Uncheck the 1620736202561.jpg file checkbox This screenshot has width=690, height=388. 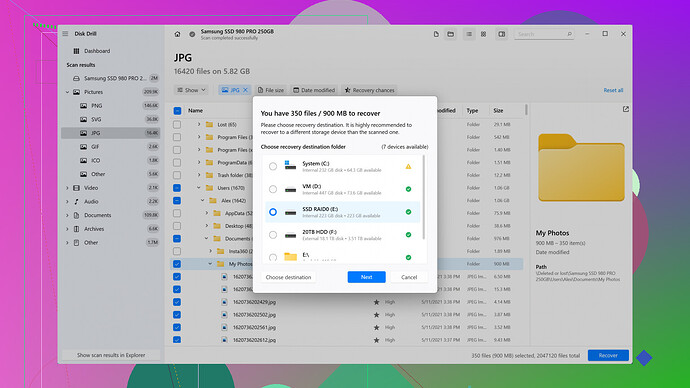pyautogui.click(x=177, y=327)
